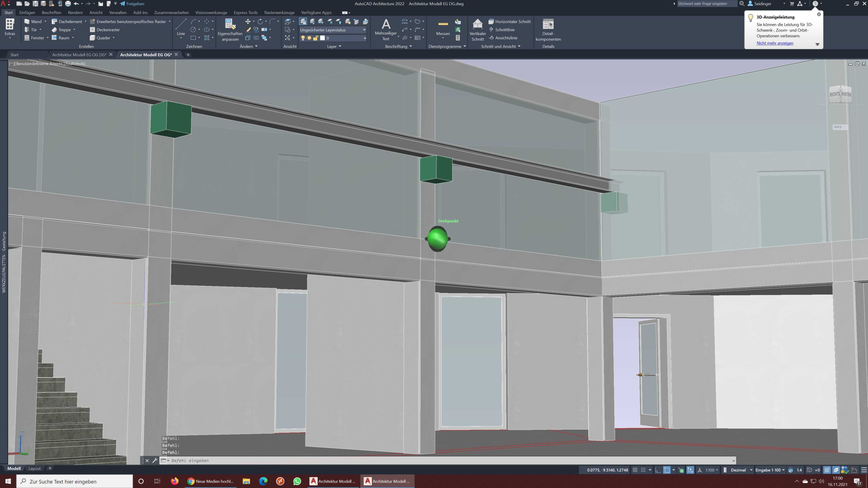Click the Detailkomponenten icon
The image size is (868, 488).
click(548, 30)
